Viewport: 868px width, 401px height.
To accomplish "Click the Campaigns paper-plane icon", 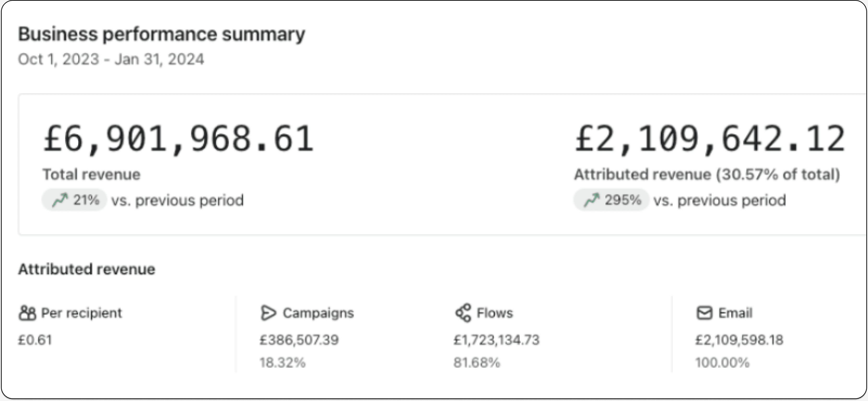I will point(268,313).
